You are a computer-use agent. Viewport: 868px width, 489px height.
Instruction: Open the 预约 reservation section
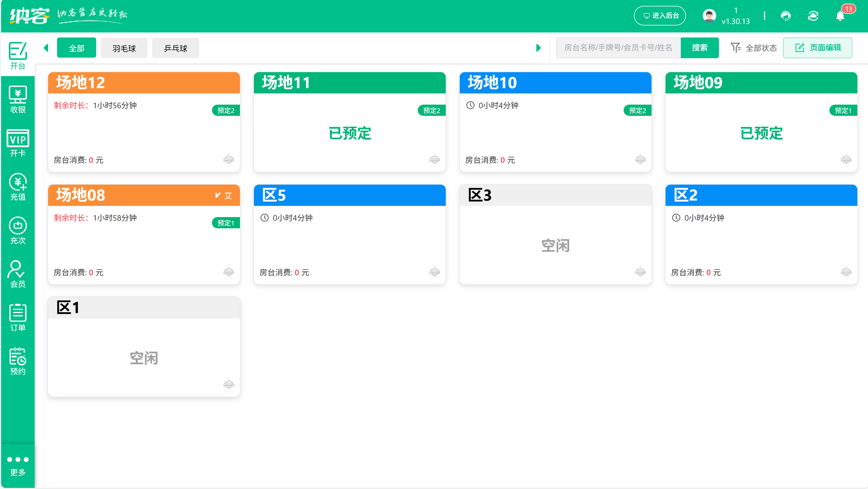[18, 361]
